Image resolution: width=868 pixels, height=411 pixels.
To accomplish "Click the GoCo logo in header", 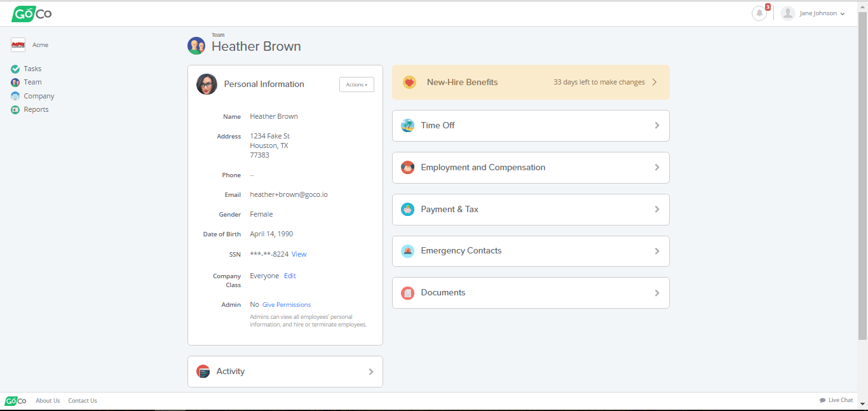I will coord(32,13).
